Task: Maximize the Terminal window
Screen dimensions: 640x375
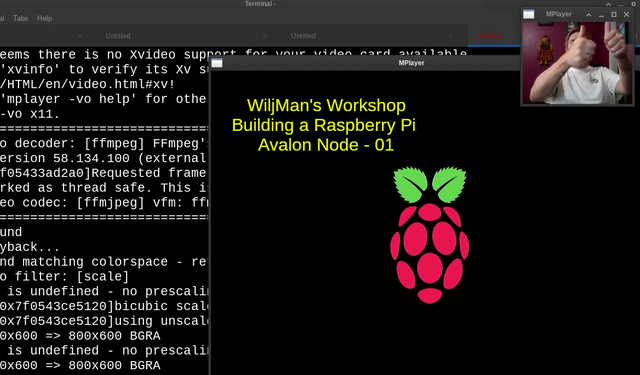Action: tap(633, 4)
